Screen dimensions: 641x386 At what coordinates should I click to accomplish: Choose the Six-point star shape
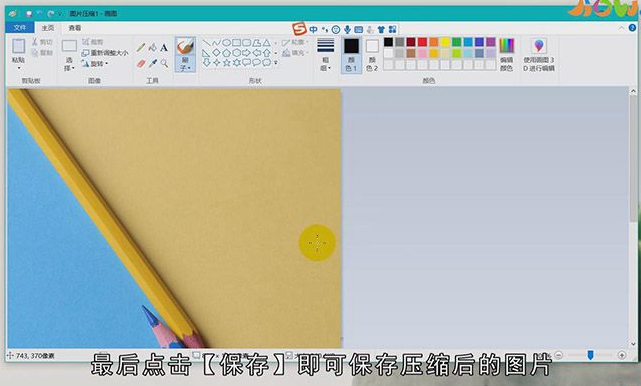click(236, 63)
